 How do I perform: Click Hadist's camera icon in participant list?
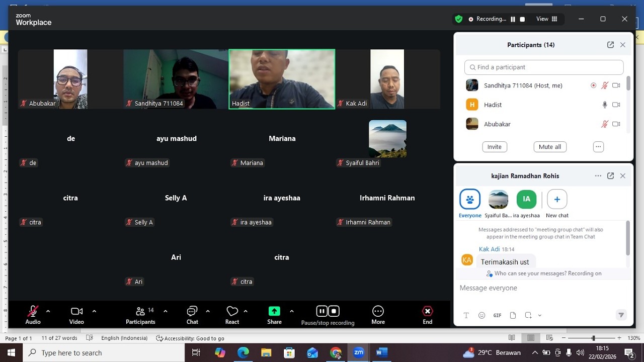(x=616, y=105)
